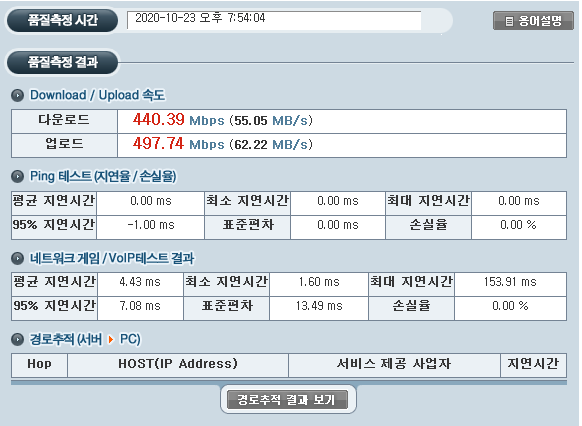The image size is (582, 426).
Task: Select the 품질측정 시간 timestamp field
Action: coord(274,20)
